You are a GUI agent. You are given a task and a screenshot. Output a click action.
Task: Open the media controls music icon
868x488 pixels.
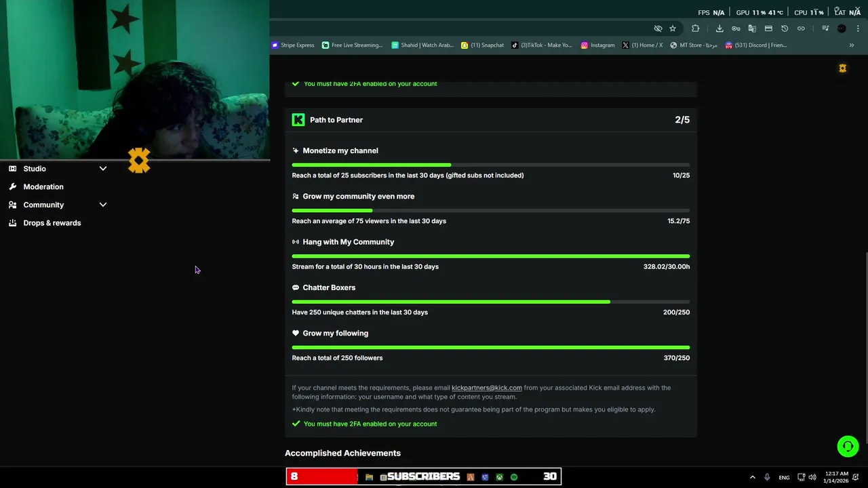(x=825, y=28)
